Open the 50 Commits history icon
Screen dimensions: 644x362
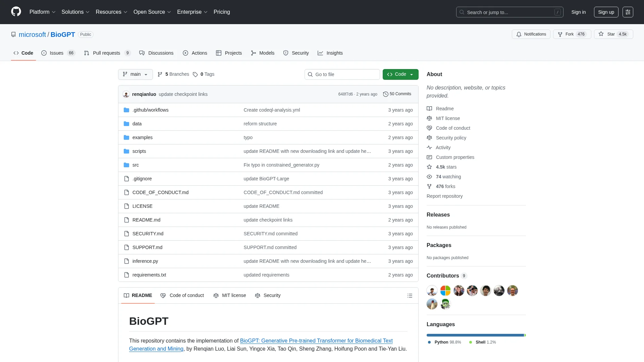click(386, 94)
